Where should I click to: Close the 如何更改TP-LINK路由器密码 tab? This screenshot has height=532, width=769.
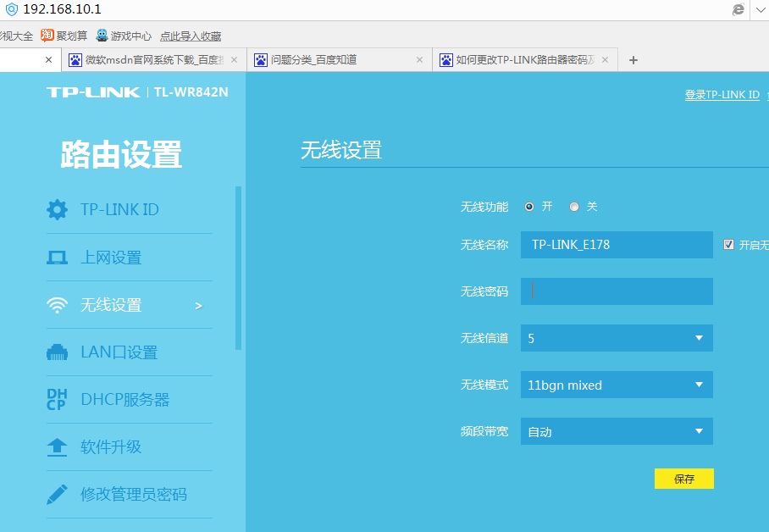point(605,60)
